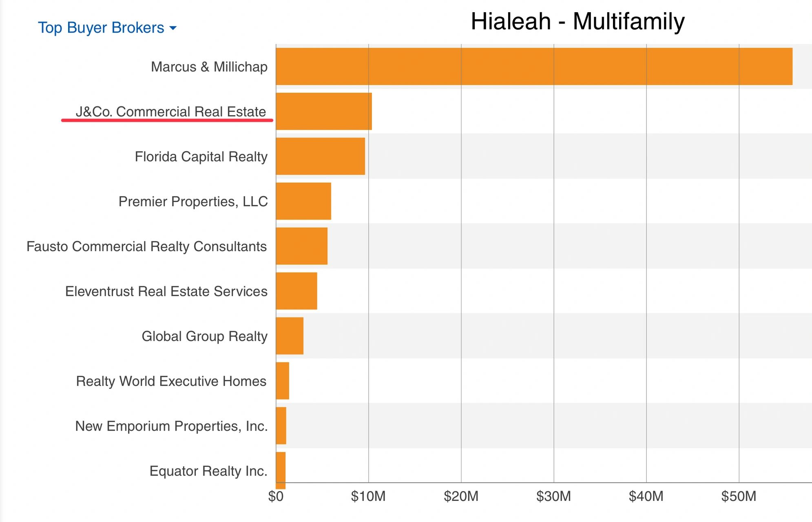Click the Marcus & Millichap bar
Image resolution: width=812 pixels, height=522 pixels.
(x=534, y=67)
